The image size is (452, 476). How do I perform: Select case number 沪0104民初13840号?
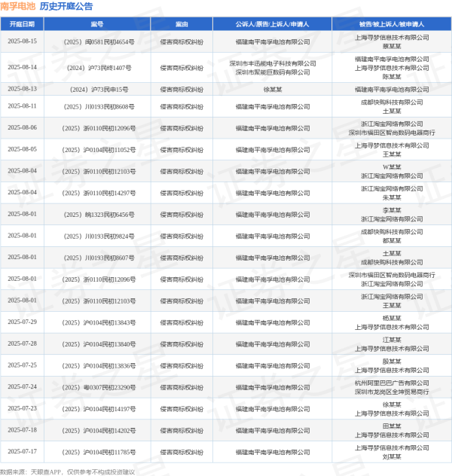coord(99,344)
